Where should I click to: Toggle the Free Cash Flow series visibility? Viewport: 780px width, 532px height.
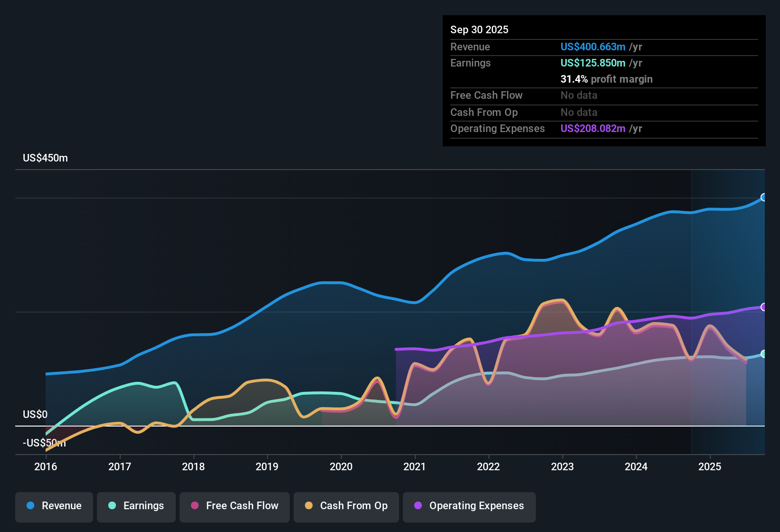tap(235, 506)
